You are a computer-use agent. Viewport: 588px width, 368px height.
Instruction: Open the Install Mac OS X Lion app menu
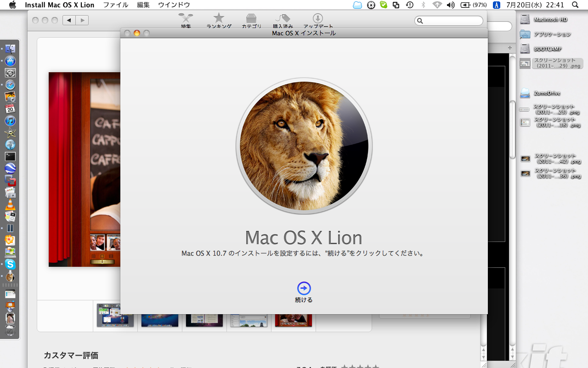point(59,5)
